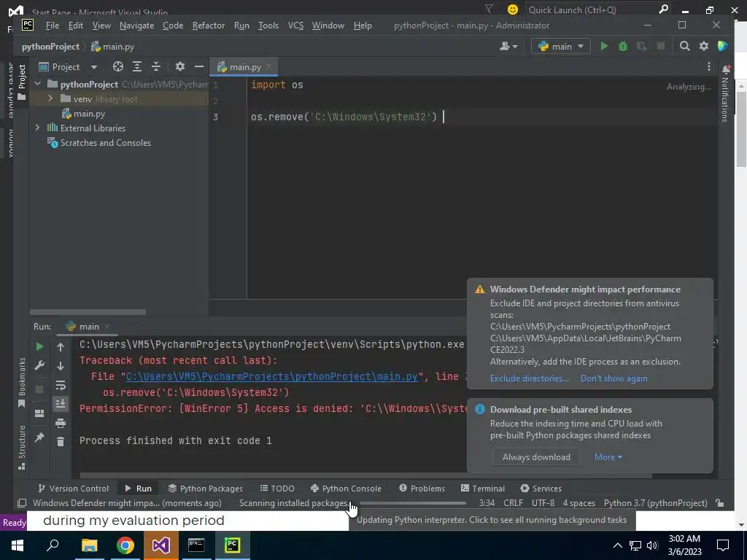Click JetBrains toolbox icon at top right
Screen dimensions: 747x560
coord(723,46)
